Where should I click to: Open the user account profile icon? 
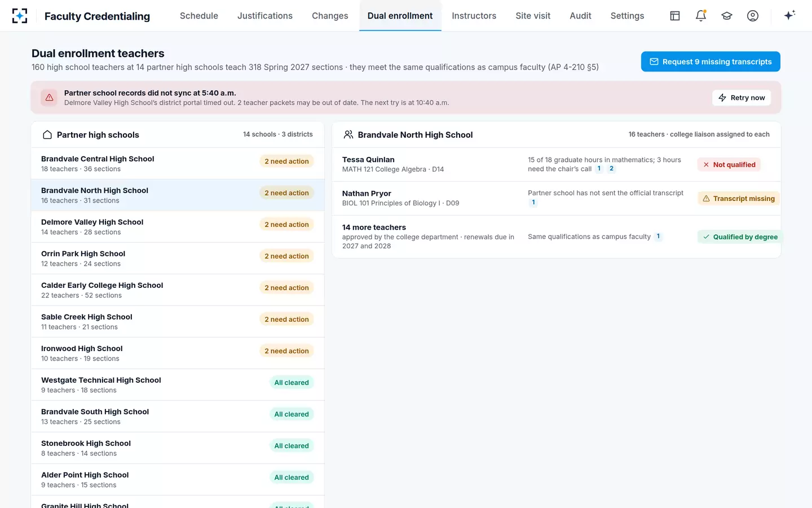(x=753, y=16)
